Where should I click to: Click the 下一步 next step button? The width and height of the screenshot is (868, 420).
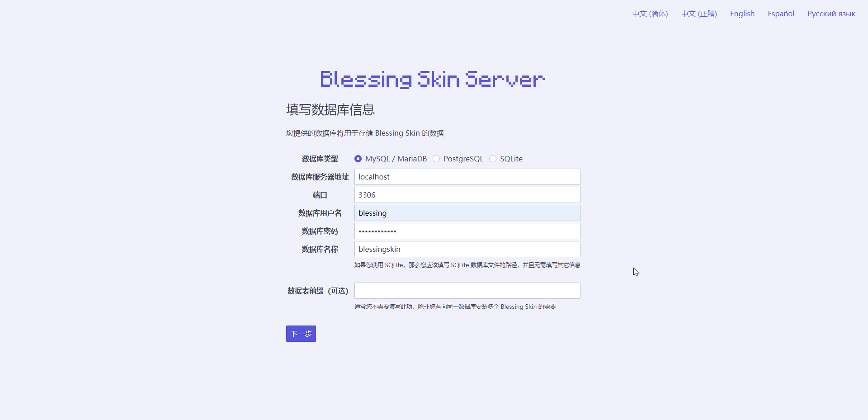pyautogui.click(x=301, y=334)
